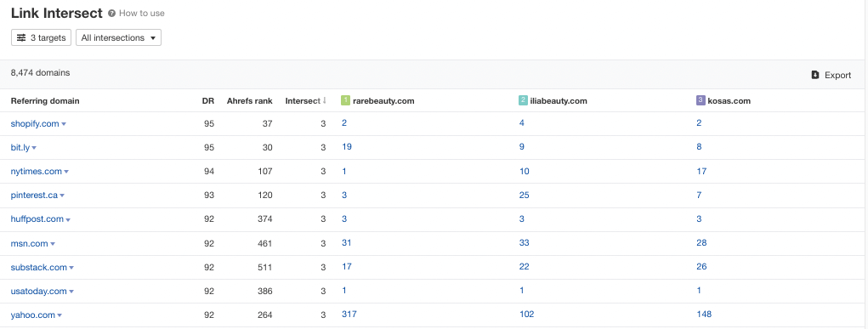Sort by the Ahrefs rank header
Screen dimensions: 868x329
coord(250,101)
